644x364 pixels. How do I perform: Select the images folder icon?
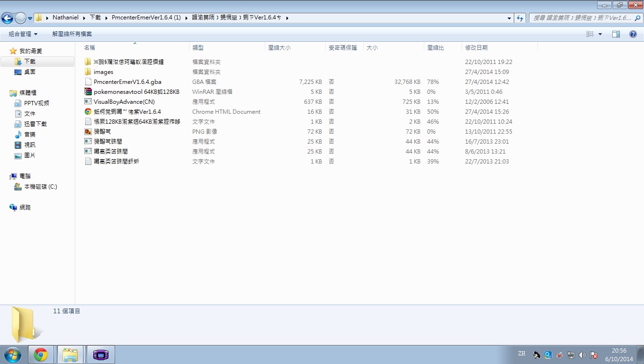tap(88, 72)
